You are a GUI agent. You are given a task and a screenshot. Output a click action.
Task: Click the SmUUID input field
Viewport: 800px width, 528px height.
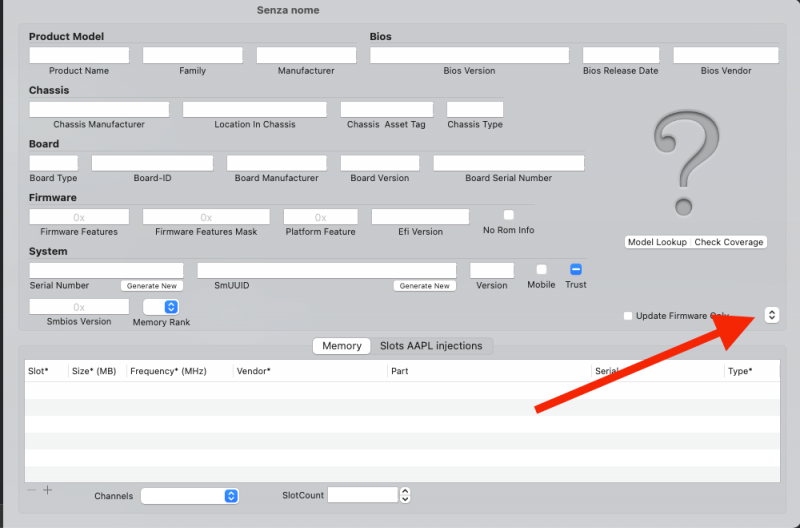pyautogui.click(x=327, y=270)
